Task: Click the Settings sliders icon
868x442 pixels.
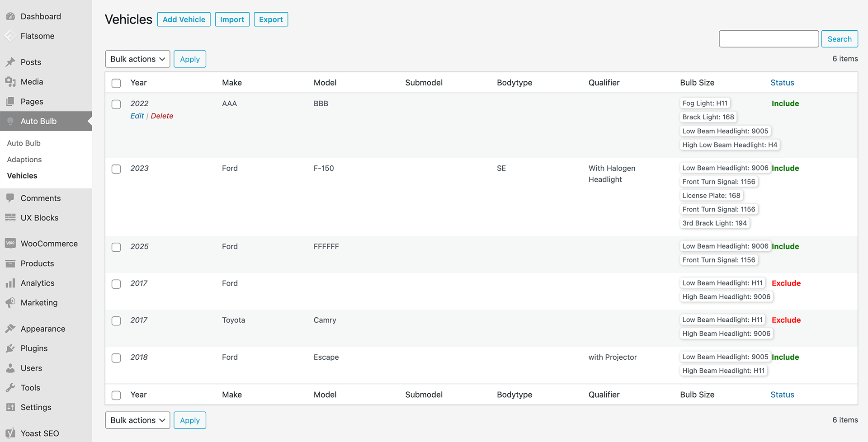Action: [x=10, y=407]
